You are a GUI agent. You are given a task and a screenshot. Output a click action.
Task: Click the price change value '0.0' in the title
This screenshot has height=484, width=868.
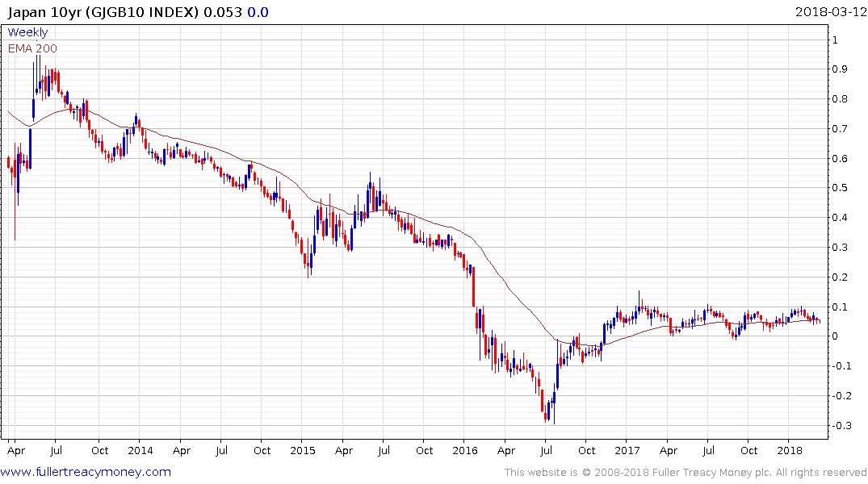point(258,12)
